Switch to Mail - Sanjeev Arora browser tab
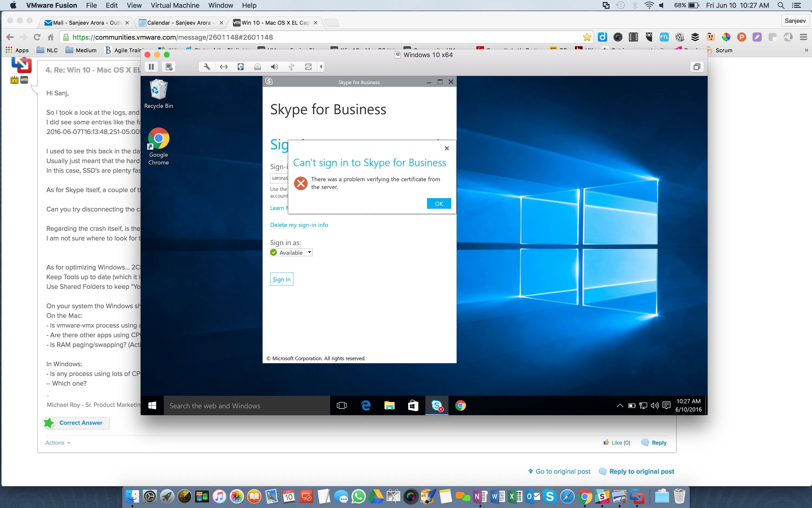The width and height of the screenshot is (812, 508). pos(87,22)
